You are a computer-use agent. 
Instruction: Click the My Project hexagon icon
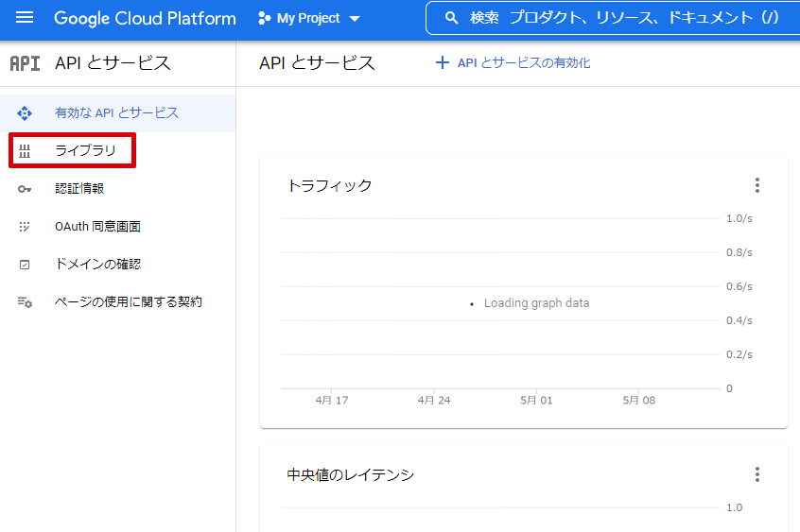pyautogui.click(x=264, y=18)
